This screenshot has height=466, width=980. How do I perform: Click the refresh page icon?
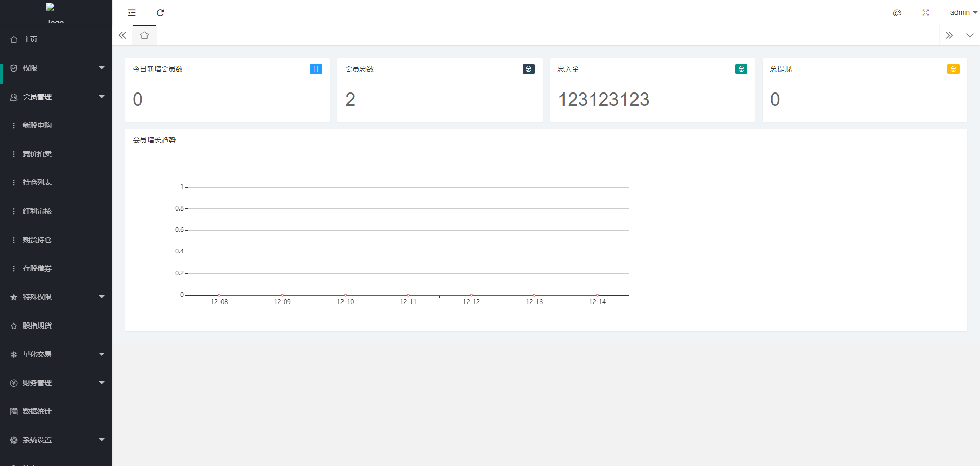click(x=160, y=13)
